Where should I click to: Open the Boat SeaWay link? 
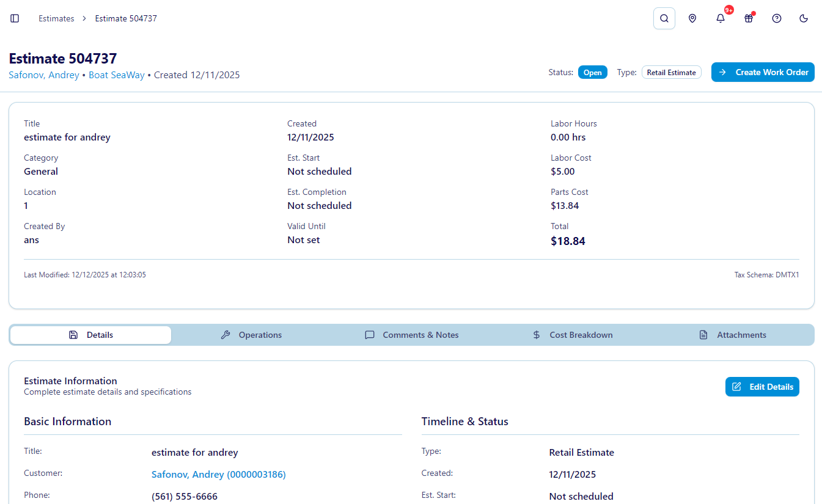117,75
